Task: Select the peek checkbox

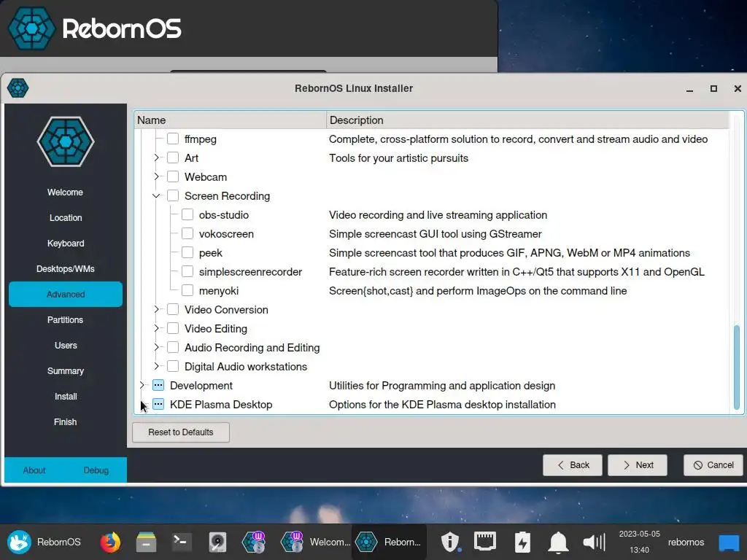Action: click(187, 252)
